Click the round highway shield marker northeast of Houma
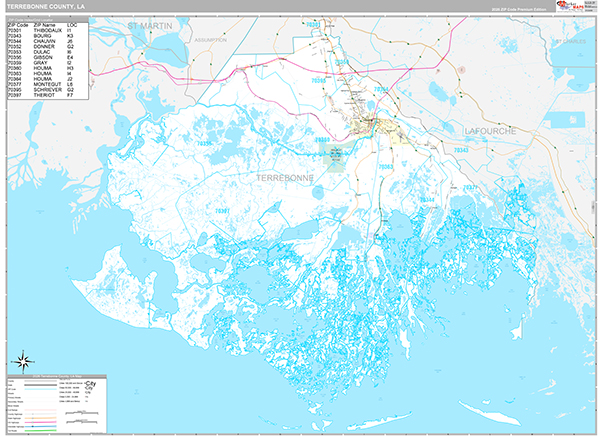This screenshot has height=436, width=600. click(x=462, y=70)
